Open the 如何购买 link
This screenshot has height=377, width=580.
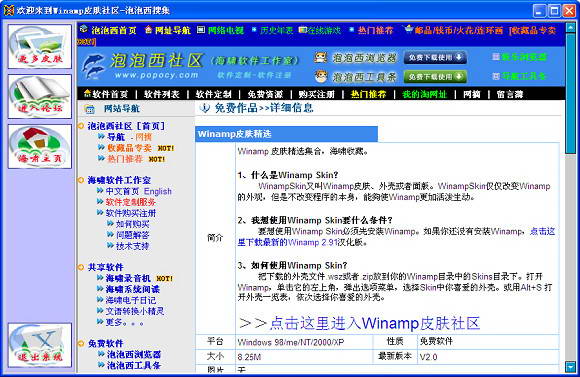coord(132,224)
